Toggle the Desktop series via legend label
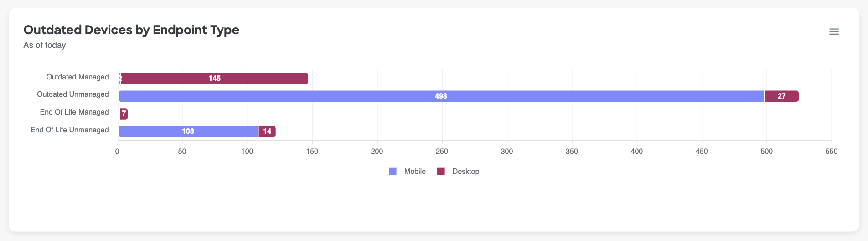 tap(465, 171)
